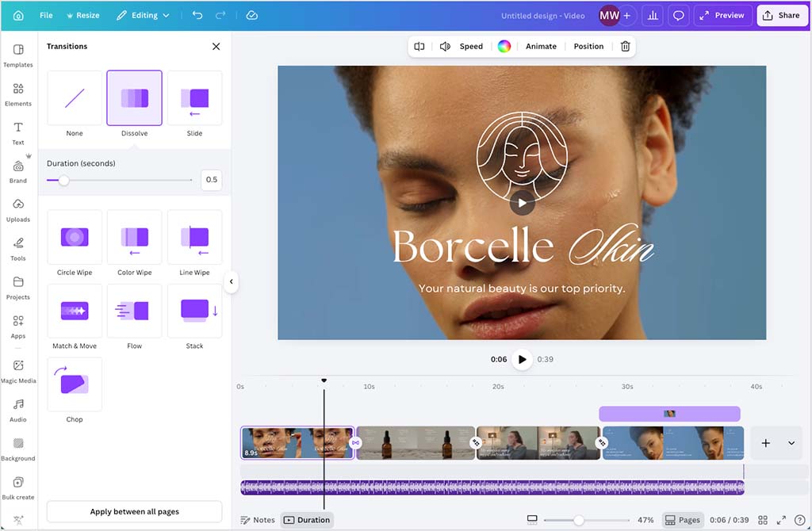Select the Slide transition

(195, 97)
